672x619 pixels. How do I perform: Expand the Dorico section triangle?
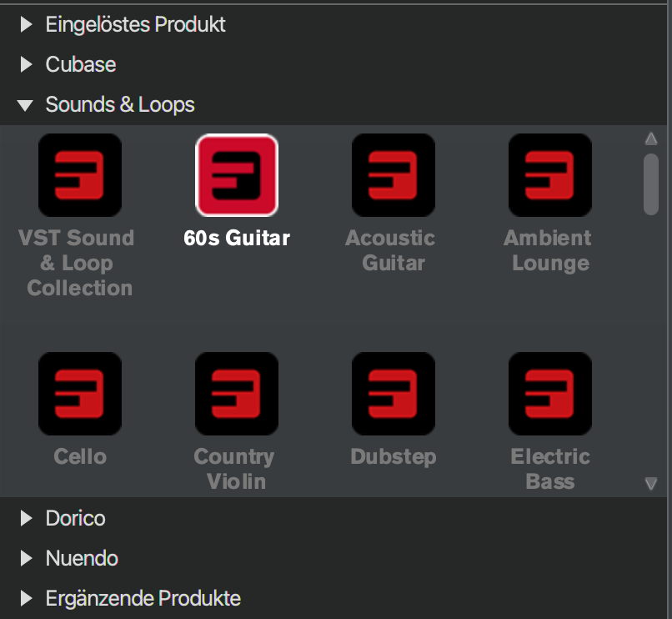click(26, 518)
